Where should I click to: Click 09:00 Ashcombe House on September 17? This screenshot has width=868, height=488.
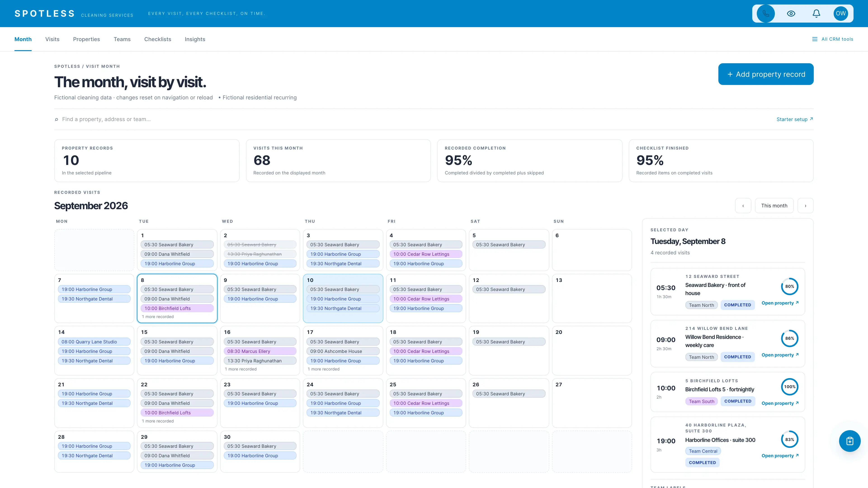pos(343,351)
